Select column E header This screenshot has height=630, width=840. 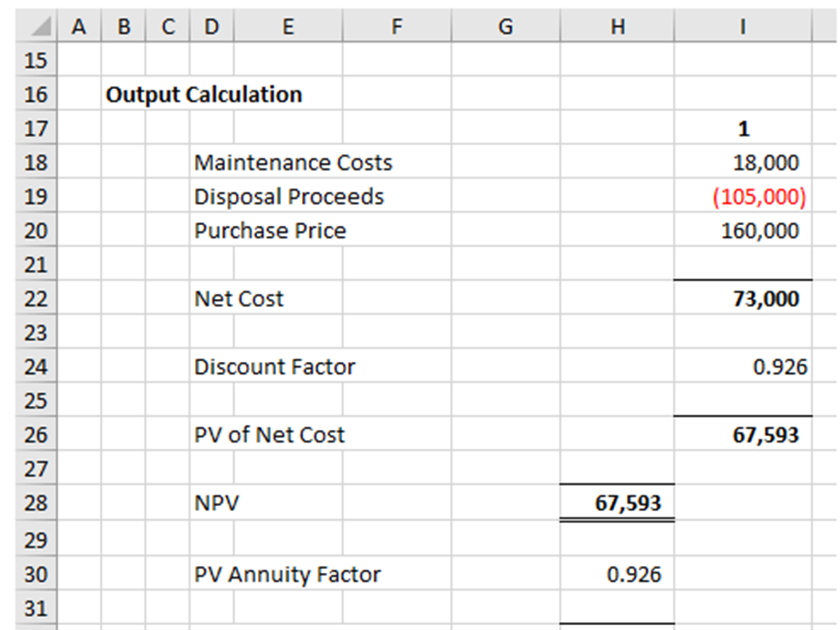click(x=288, y=26)
